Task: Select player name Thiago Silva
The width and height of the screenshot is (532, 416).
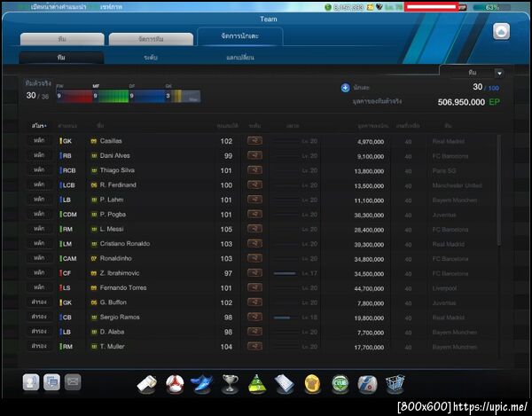Action: pos(117,170)
